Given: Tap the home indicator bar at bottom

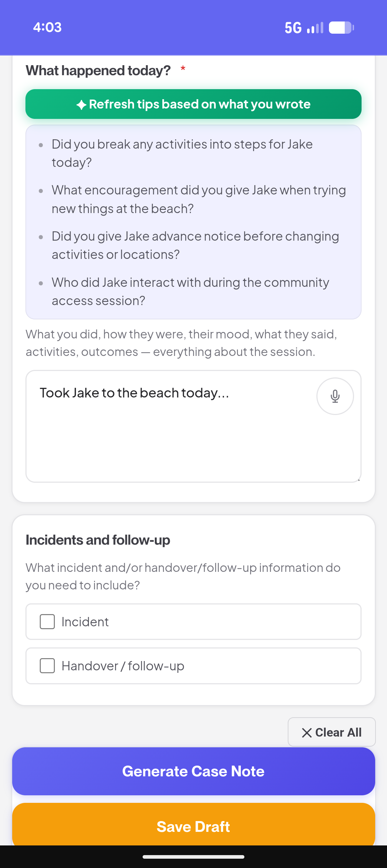Looking at the screenshot, I should [193, 857].
